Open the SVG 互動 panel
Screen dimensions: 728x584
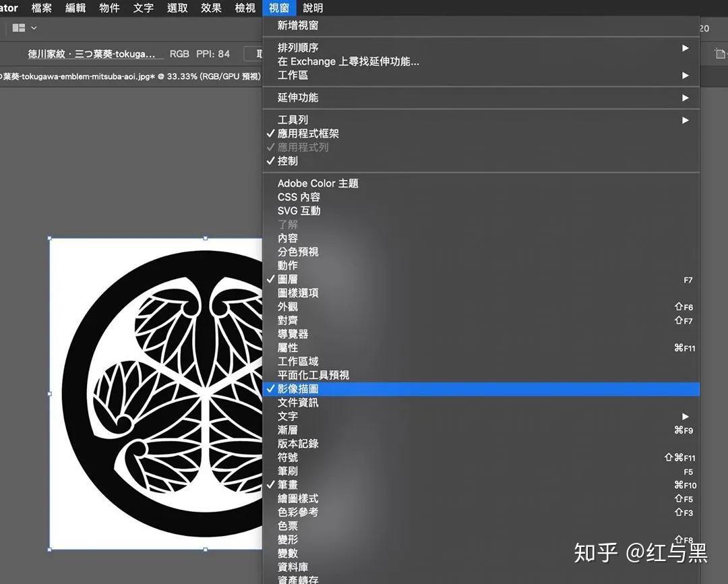pyautogui.click(x=481, y=211)
